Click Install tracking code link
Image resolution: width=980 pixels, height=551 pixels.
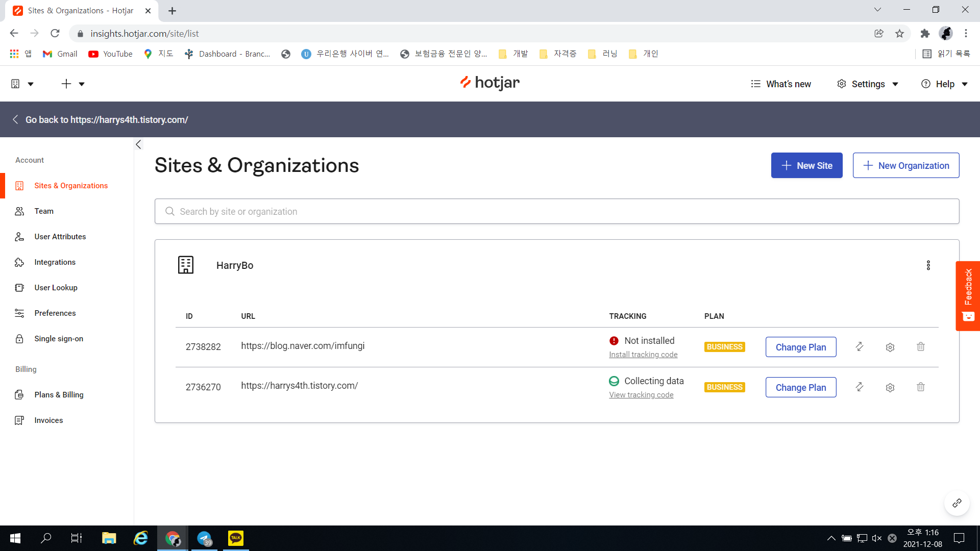point(643,355)
